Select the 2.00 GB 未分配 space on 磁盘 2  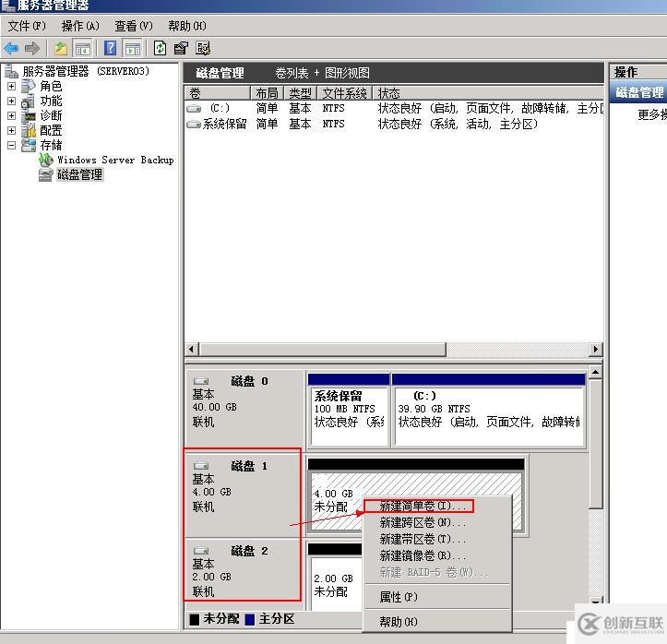pos(335,577)
